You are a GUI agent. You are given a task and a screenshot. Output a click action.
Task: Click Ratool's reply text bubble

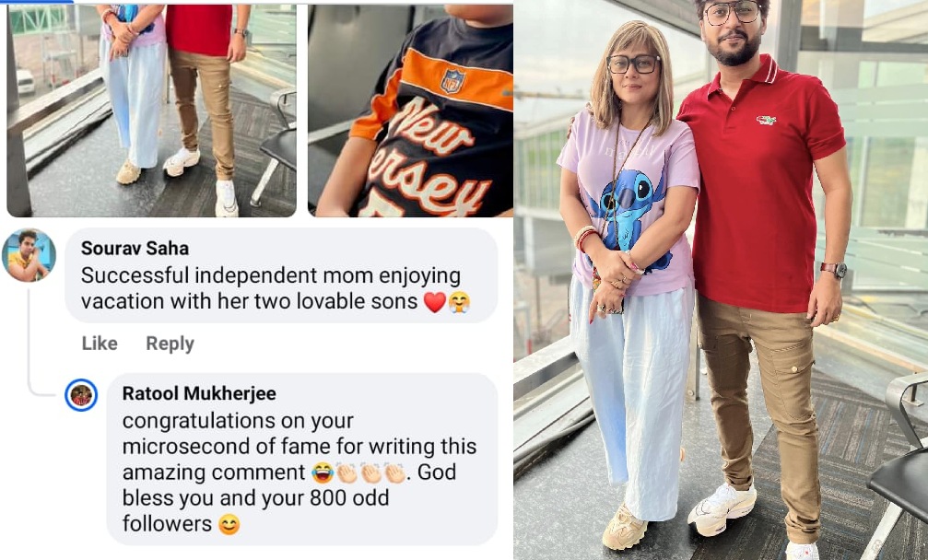click(x=302, y=459)
